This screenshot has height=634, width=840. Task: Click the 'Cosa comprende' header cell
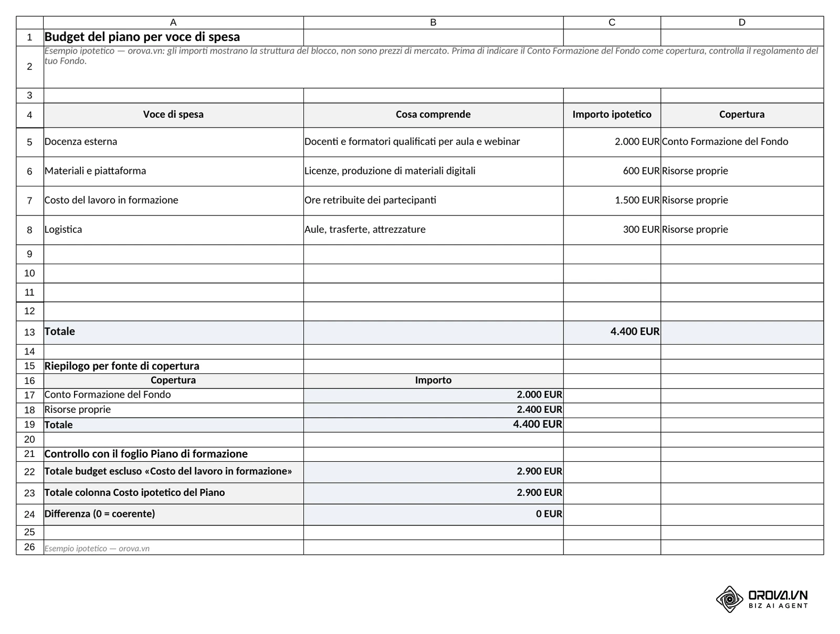pos(433,115)
